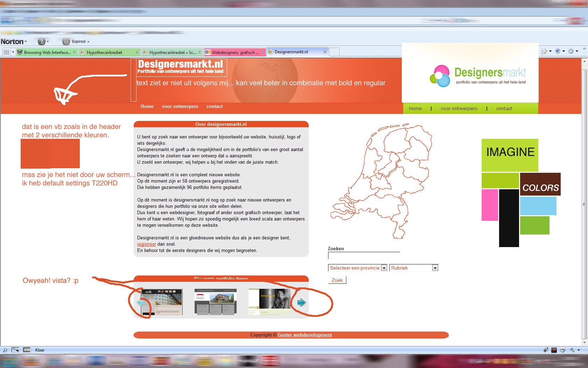Click the Designersmarkt colorful circles logo

(x=440, y=76)
